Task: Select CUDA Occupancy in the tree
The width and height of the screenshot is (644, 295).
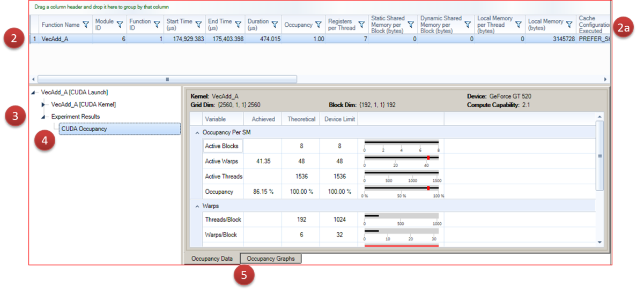Action: tap(84, 129)
